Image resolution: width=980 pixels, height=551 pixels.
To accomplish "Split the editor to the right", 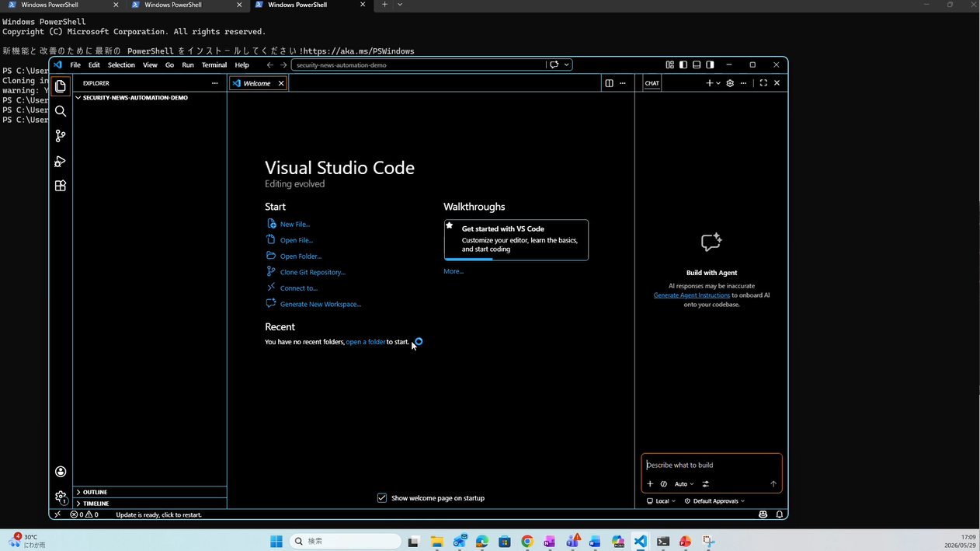I will (x=609, y=83).
